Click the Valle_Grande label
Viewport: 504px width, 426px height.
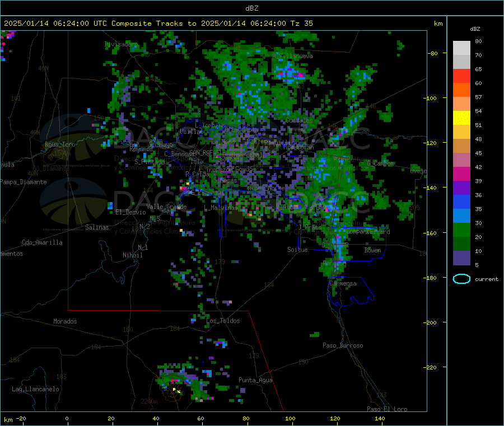[x=166, y=207]
